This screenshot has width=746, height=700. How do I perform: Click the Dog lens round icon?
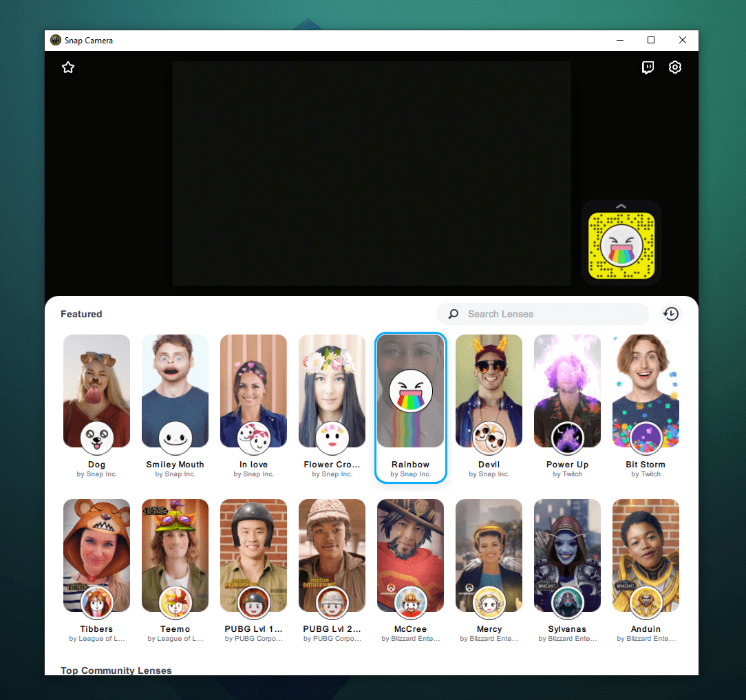(x=96, y=438)
